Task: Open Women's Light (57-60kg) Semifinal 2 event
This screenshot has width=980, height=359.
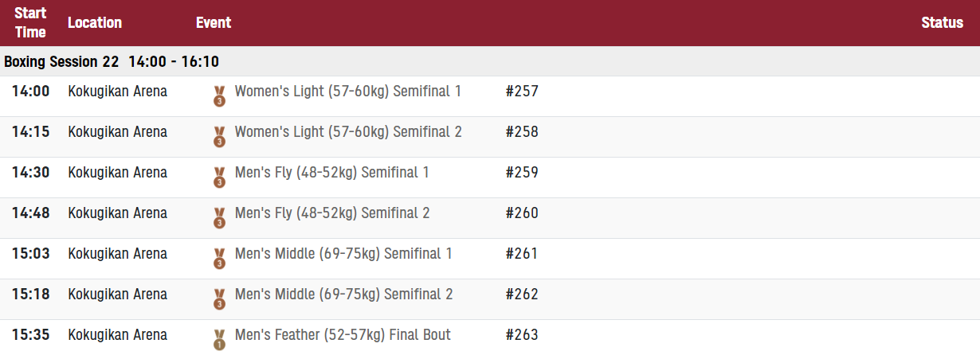Action: [348, 132]
